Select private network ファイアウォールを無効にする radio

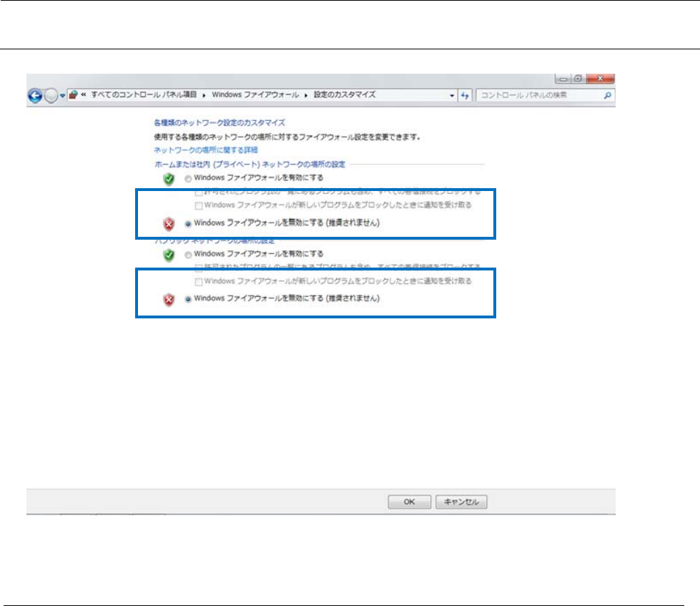tap(188, 224)
